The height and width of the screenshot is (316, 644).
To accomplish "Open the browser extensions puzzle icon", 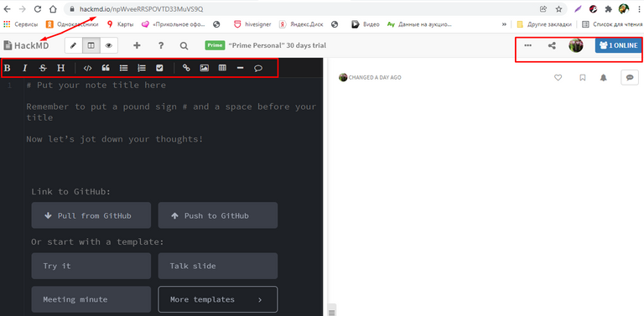I will [x=609, y=8].
